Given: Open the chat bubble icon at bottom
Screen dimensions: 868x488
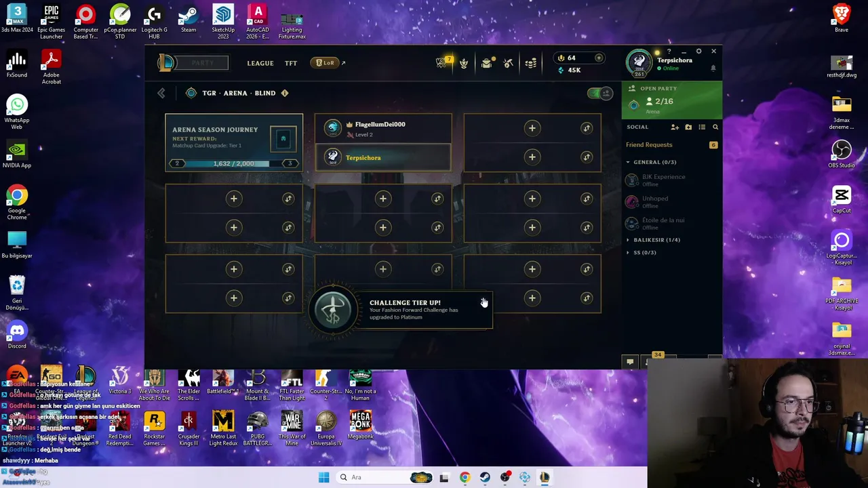Looking at the screenshot, I should point(630,362).
